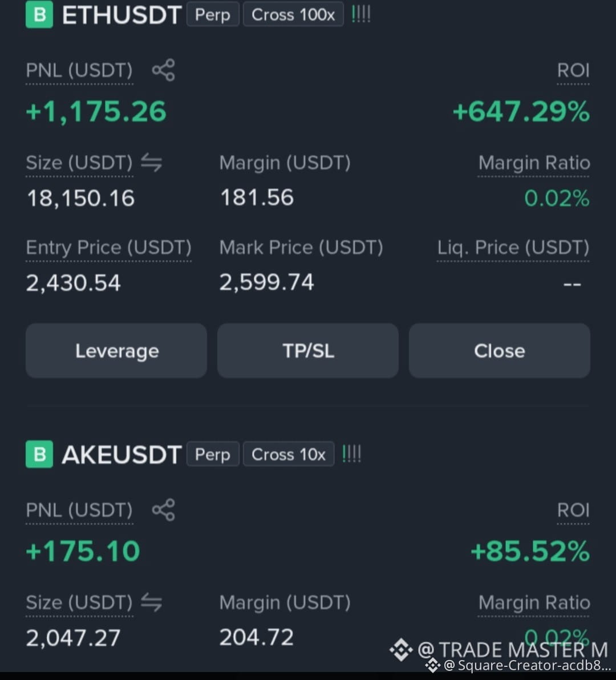Screen dimensions: 616x680
Task: Open the AKEUSDT pair title
Action: (x=122, y=455)
